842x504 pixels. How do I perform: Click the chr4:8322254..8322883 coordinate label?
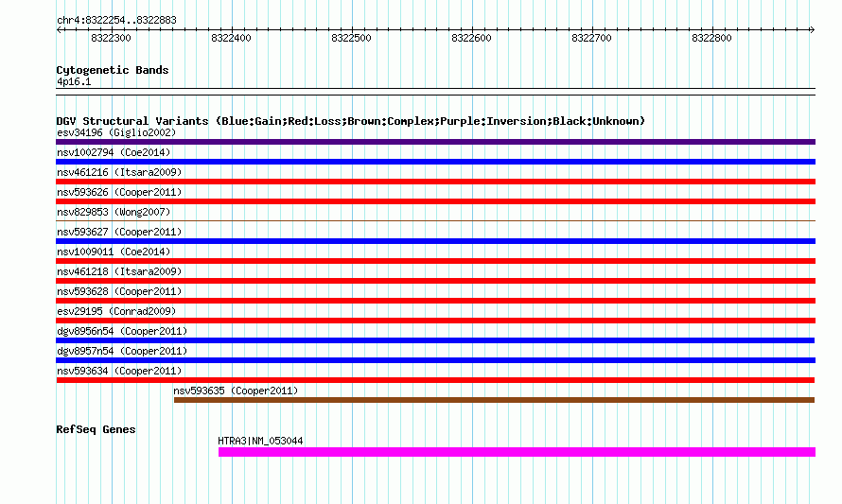tap(116, 20)
